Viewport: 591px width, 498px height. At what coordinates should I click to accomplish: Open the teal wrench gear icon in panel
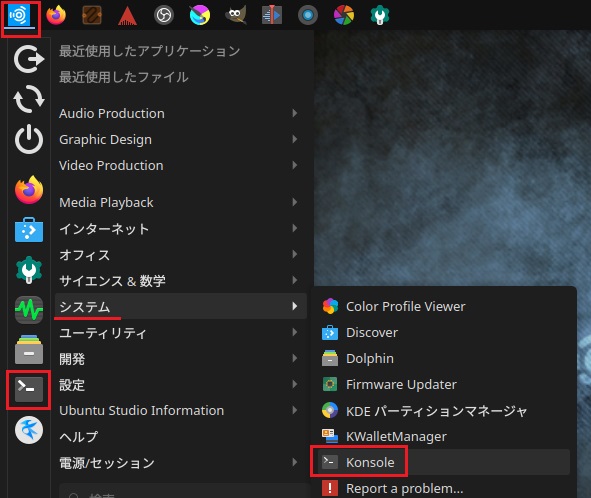point(380,15)
